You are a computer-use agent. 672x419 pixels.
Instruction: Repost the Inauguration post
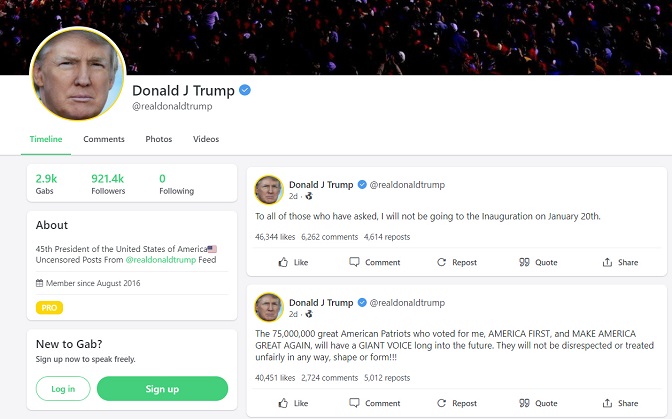457,262
